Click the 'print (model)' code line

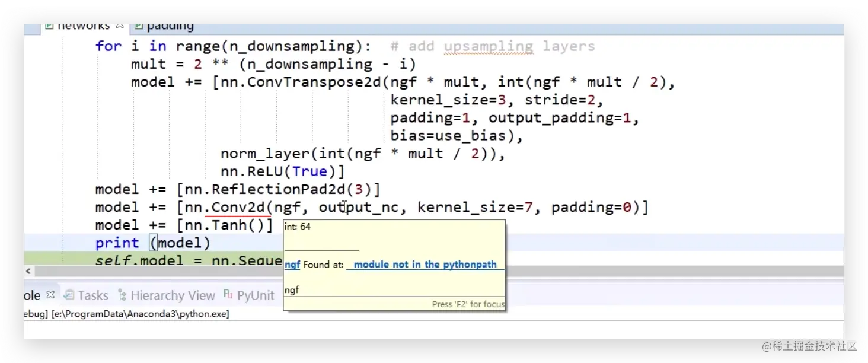[153, 243]
